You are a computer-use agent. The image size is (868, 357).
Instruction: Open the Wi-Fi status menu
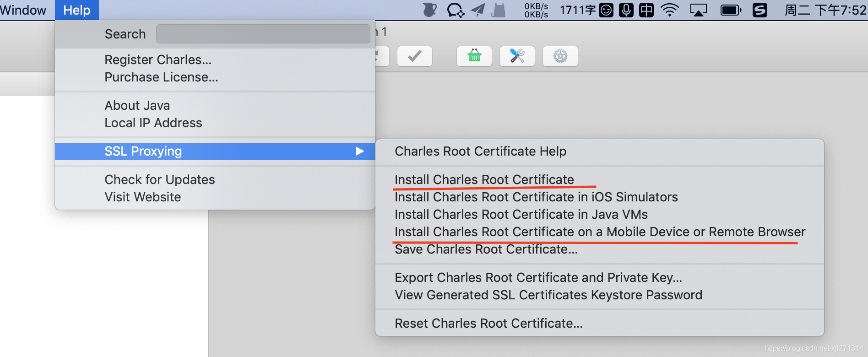tap(670, 10)
